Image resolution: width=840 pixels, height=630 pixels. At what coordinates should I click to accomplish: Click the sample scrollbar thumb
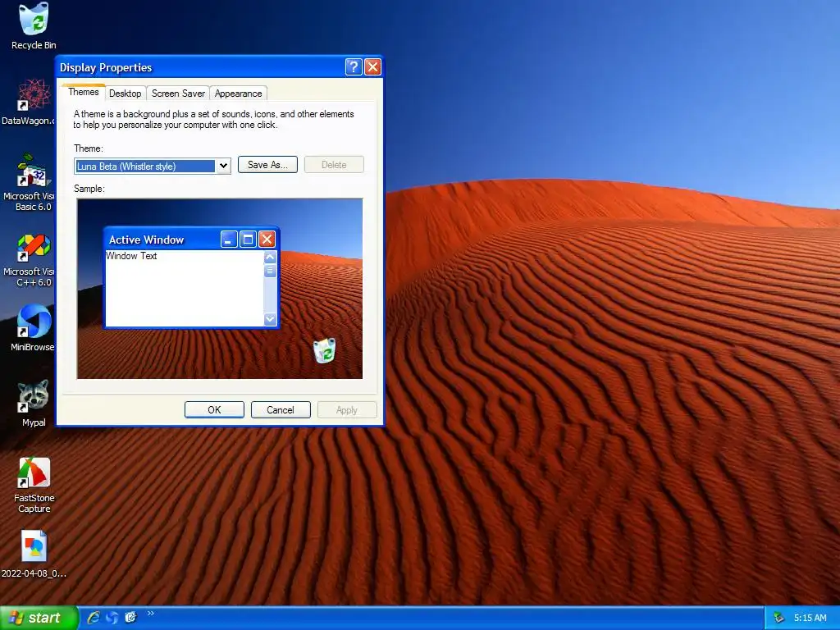(x=270, y=271)
